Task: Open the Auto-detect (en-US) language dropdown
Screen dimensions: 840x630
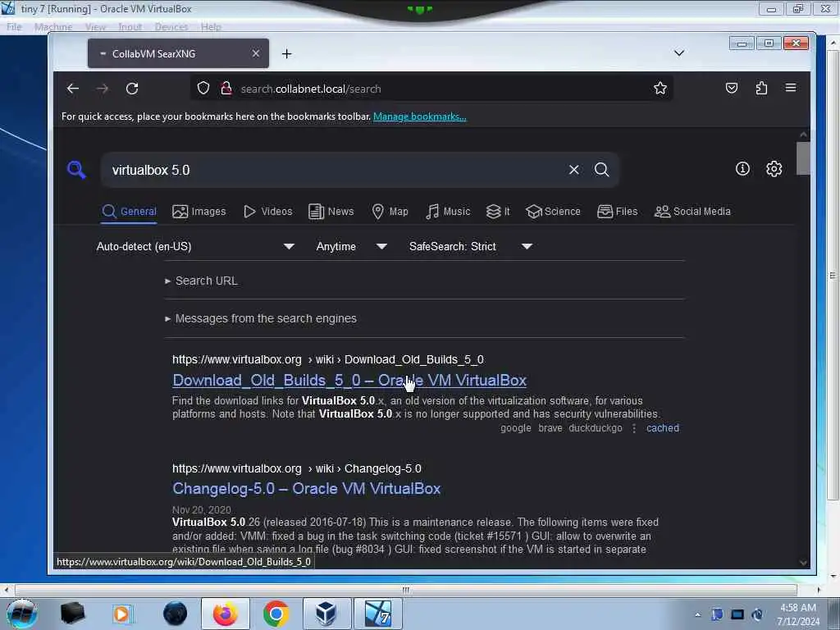Action: tap(195, 246)
